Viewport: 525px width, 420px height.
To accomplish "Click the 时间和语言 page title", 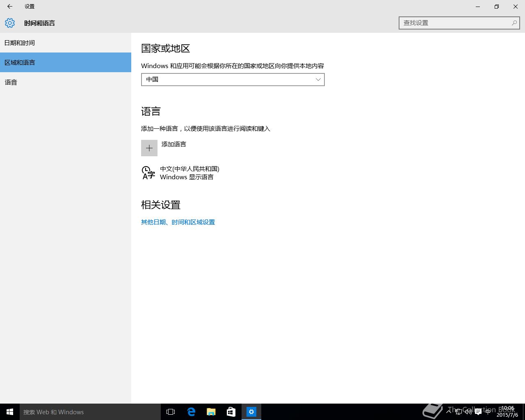I will 39,23.
